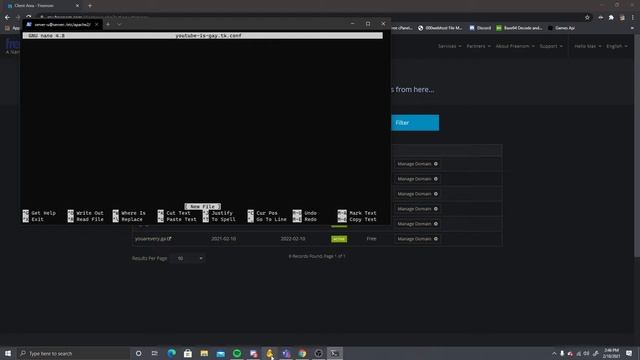The width and height of the screenshot is (640, 360).
Task: Open the terminal profiles dropdown arrow
Action: click(x=119, y=24)
